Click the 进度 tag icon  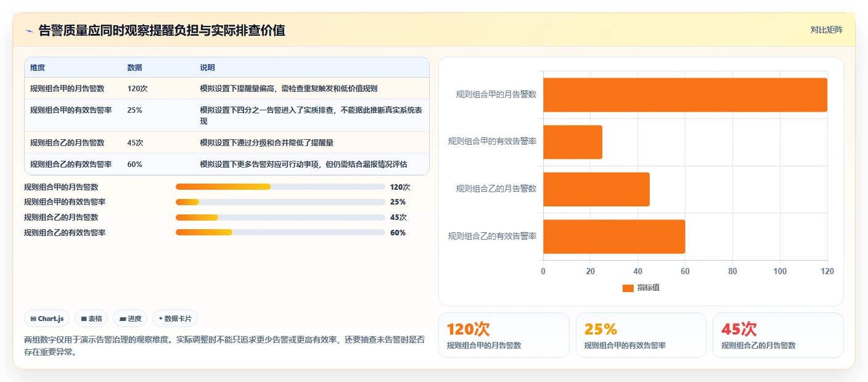[x=122, y=319]
